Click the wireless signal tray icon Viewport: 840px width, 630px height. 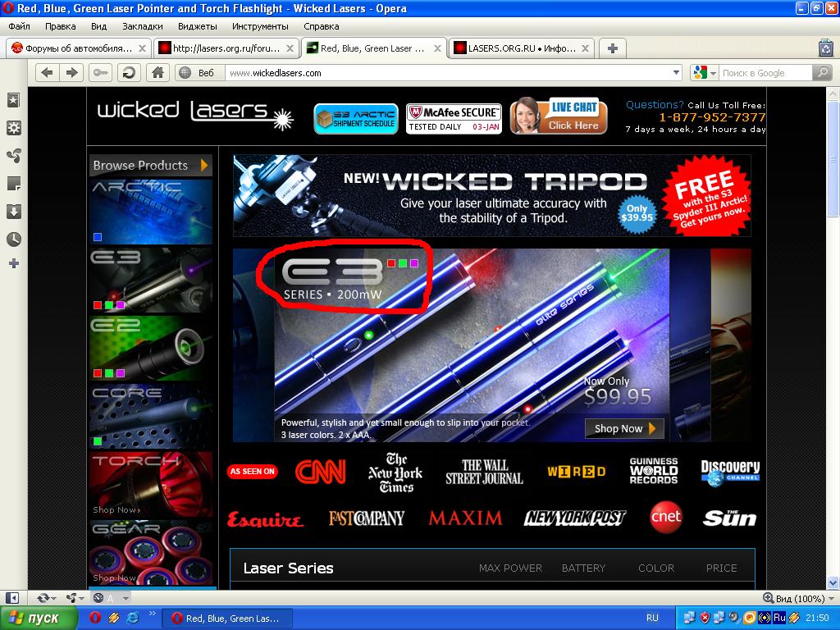tap(765, 618)
